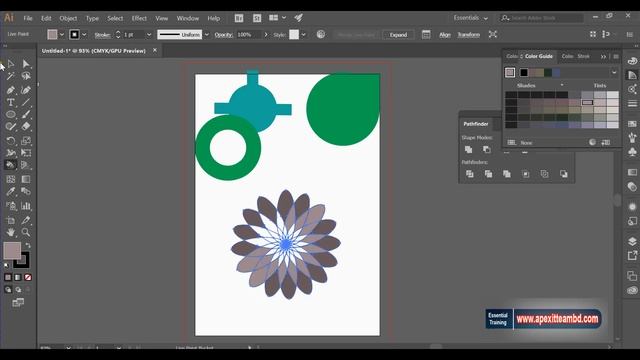Select the Pen tool
Viewport: 640px width, 360px height.
pyautogui.click(x=11, y=90)
